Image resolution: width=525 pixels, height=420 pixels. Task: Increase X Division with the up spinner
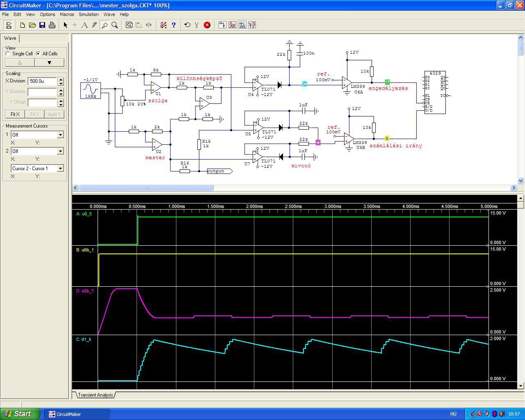pos(61,79)
